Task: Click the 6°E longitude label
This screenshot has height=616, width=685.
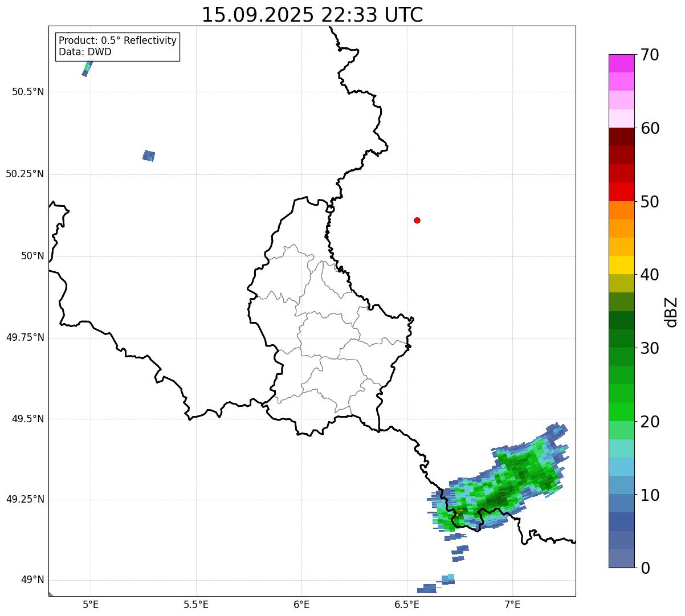Action: coord(301,604)
